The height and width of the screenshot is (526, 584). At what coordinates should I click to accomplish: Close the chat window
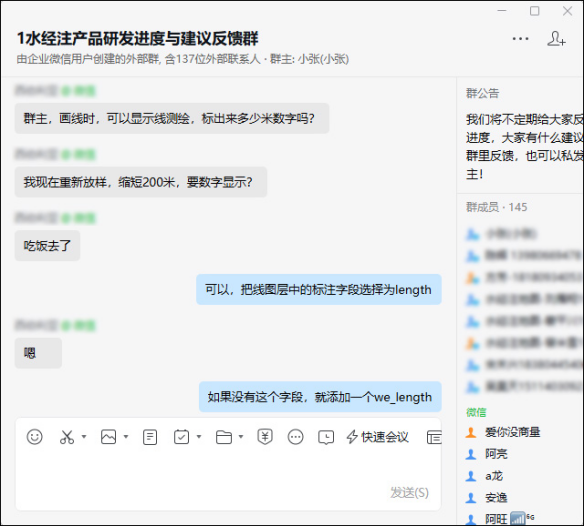(567, 11)
